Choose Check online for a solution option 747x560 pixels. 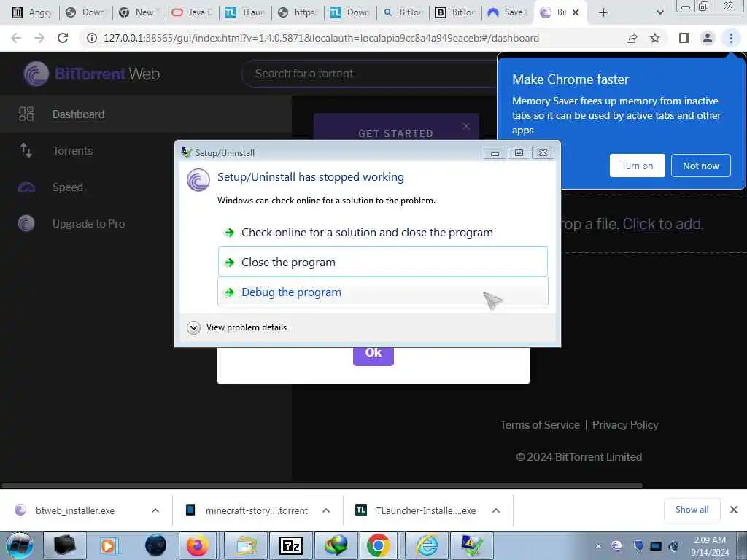(382, 233)
